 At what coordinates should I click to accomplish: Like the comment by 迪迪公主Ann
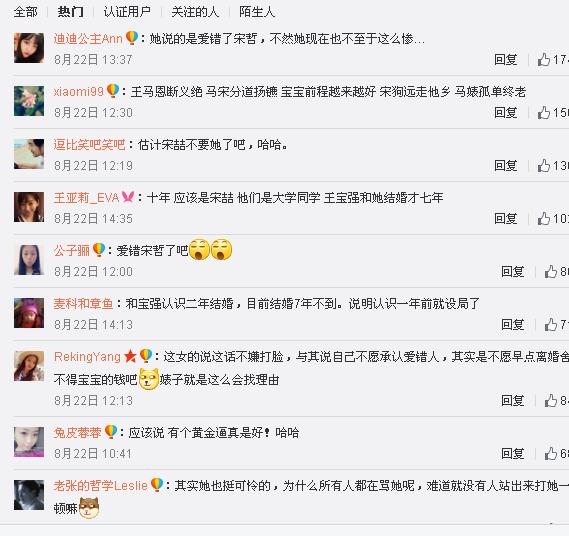pos(544,59)
